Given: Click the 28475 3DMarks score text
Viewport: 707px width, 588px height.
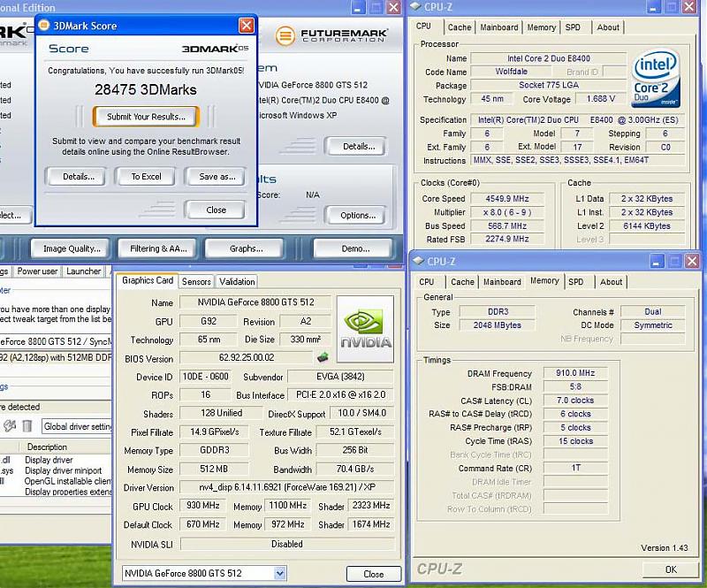Looking at the screenshot, I should point(146,90).
